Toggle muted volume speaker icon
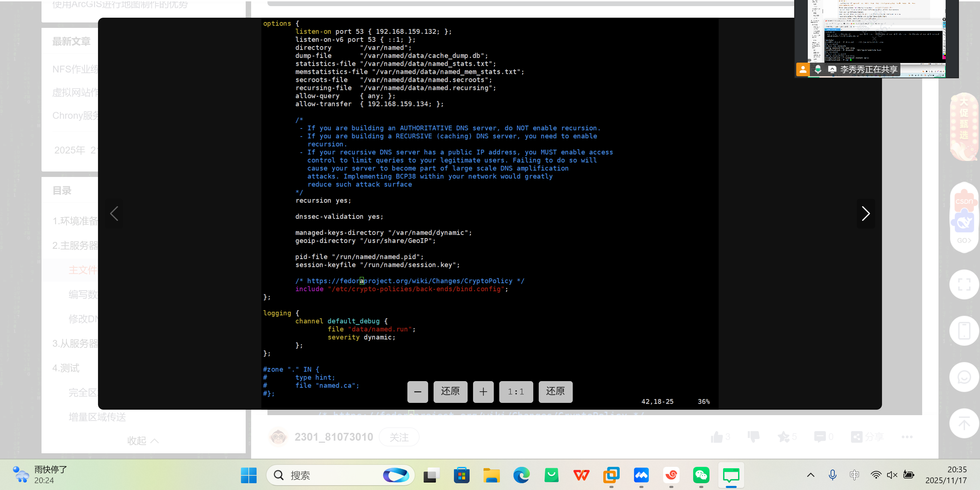980x490 pixels. pyautogui.click(x=892, y=474)
